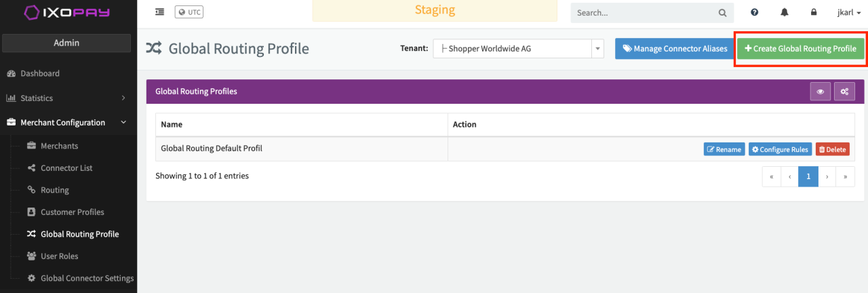
Task: Open the notifications bell
Action: click(785, 12)
